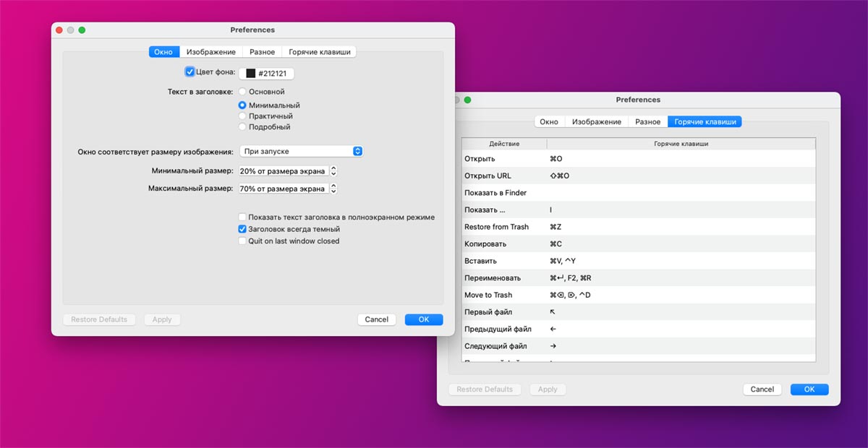Select the Подробный radio option
Screen dimensions: 868x448
click(x=243, y=127)
